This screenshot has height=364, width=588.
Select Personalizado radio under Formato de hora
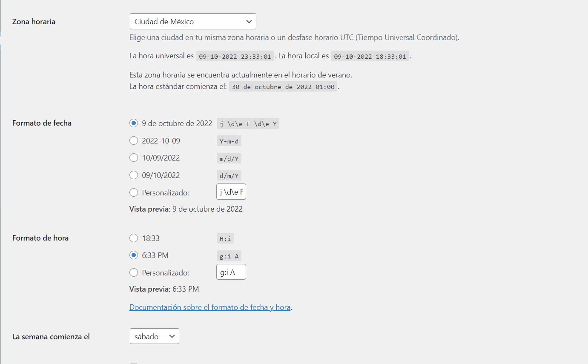pyautogui.click(x=134, y=272)
